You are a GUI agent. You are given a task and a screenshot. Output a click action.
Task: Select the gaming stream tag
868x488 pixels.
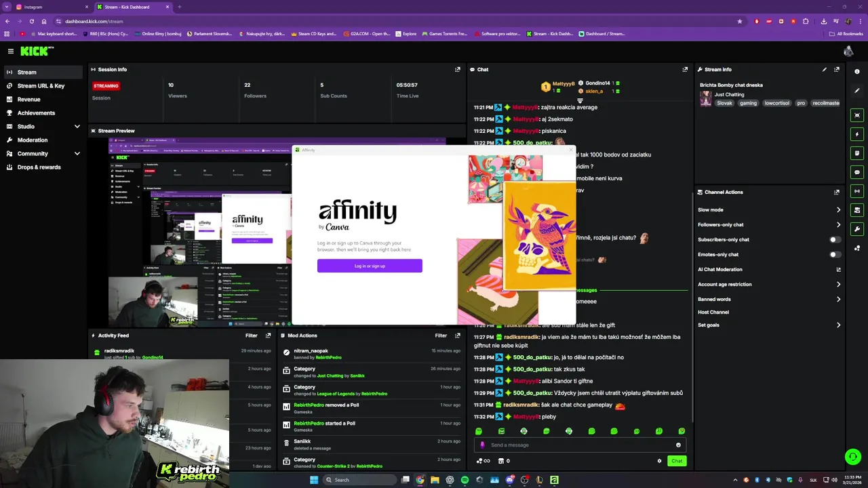click(748, 103)
